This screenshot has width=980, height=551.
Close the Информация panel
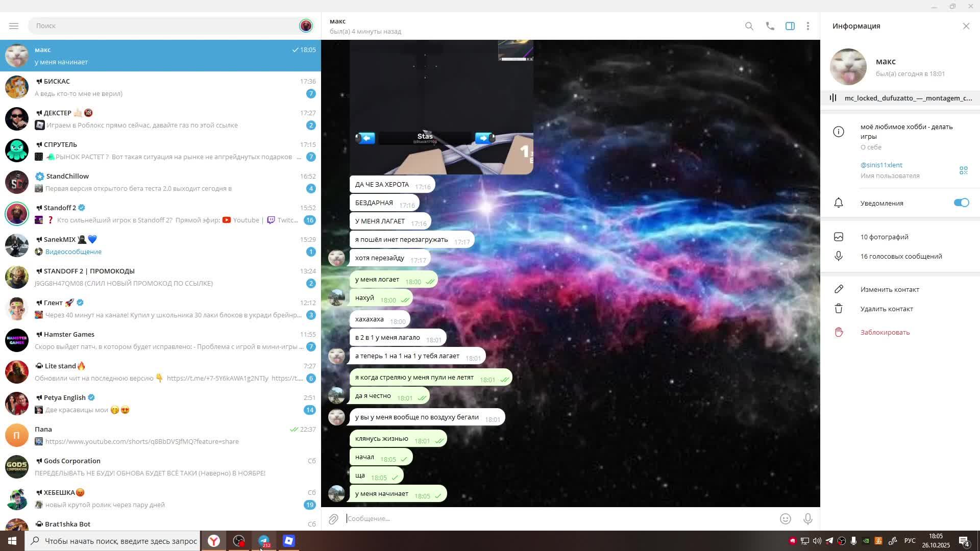966,26
